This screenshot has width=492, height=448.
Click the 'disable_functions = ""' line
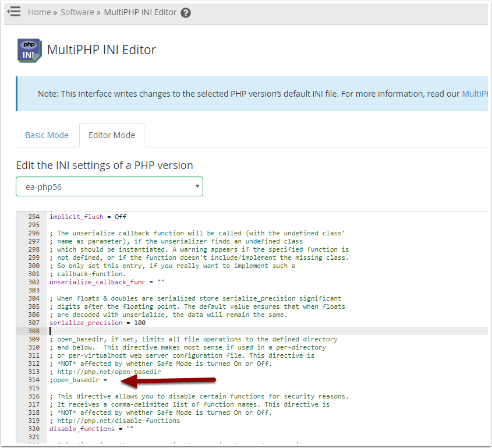(91, 429)
